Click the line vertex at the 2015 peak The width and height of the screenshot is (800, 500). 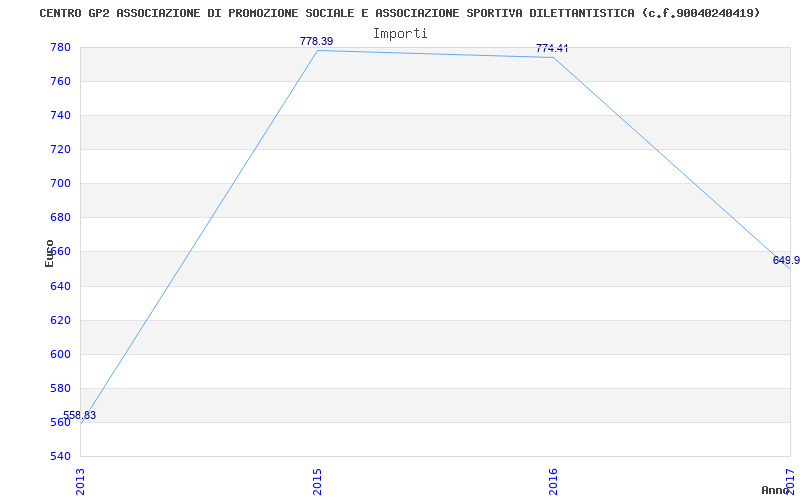317,51
